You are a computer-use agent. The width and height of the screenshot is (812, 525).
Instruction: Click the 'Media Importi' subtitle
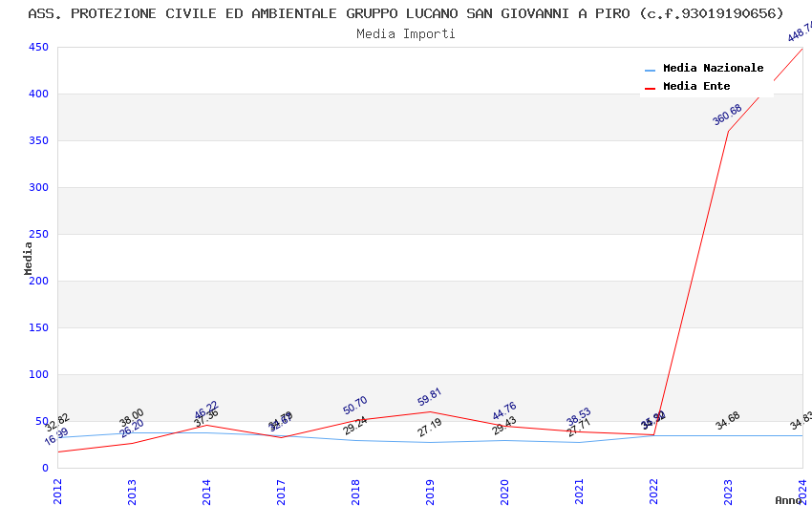pos(406,33)
